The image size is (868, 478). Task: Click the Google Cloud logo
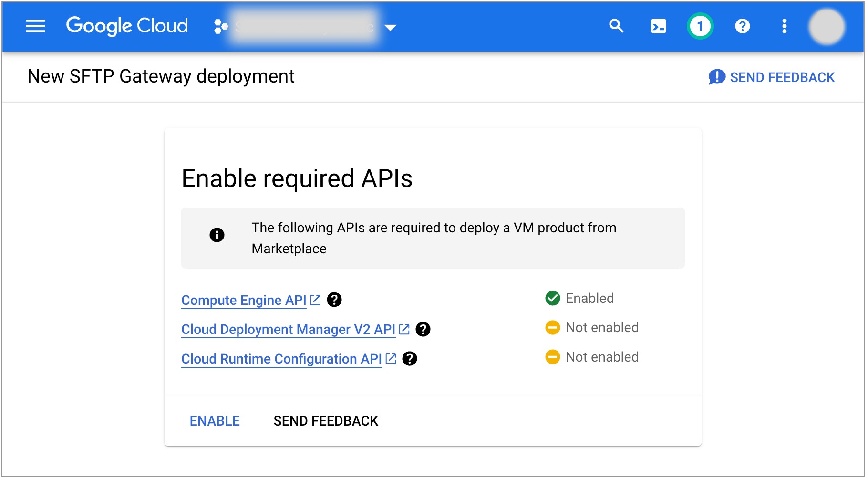tap(127, 26)
